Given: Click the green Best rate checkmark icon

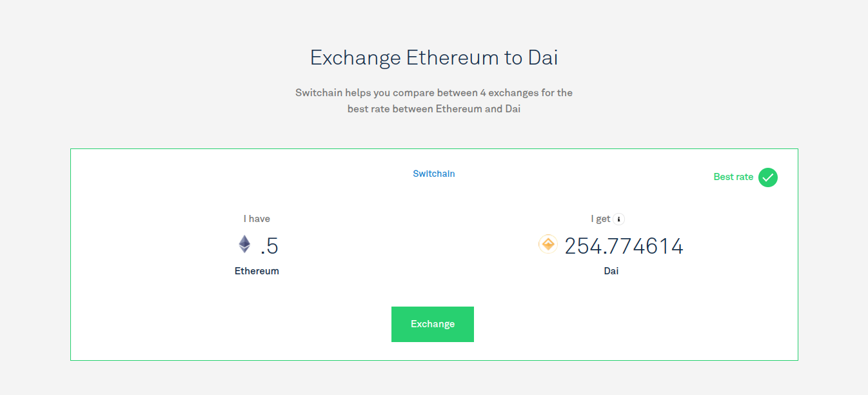Looking at the screenshot, I should (x=767, y=177).
